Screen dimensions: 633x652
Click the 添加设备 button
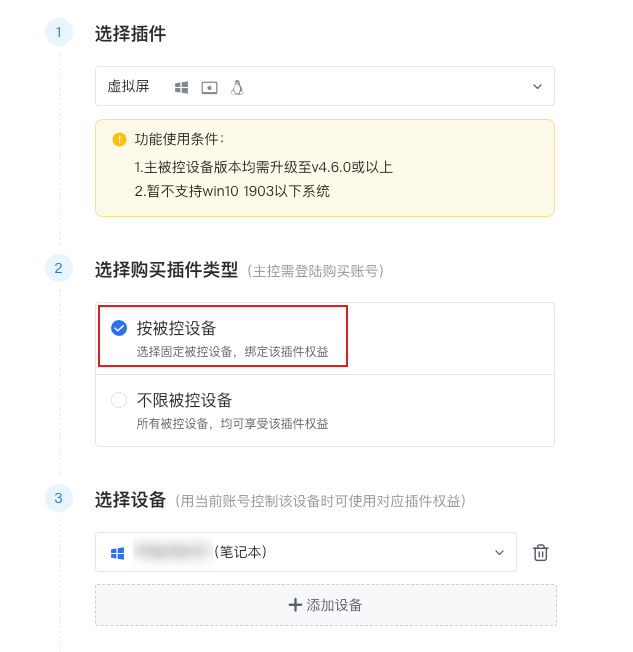[x=326, y=605]
